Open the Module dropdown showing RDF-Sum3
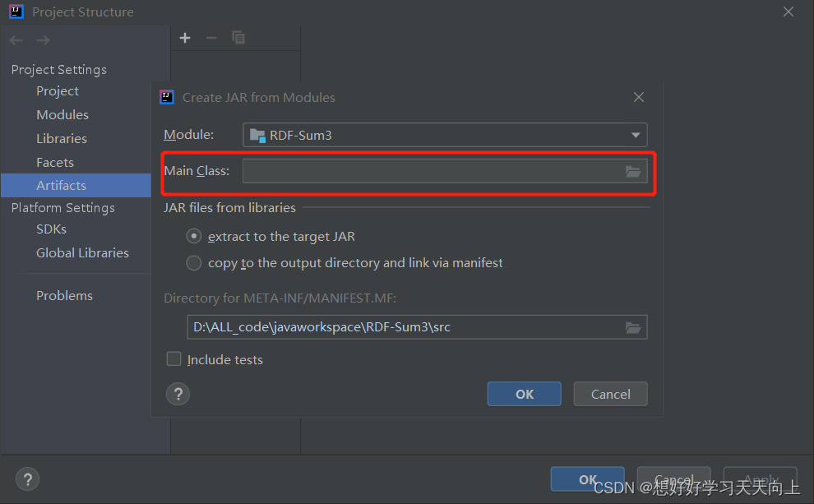The width and height of the screenshot is (814, 504). coord(445,135)
